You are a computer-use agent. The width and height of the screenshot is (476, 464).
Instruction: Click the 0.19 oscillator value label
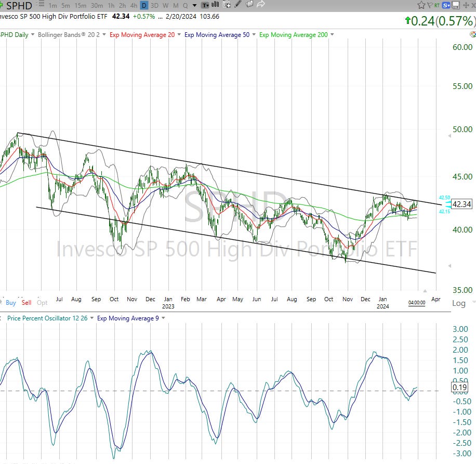(459, 388)
